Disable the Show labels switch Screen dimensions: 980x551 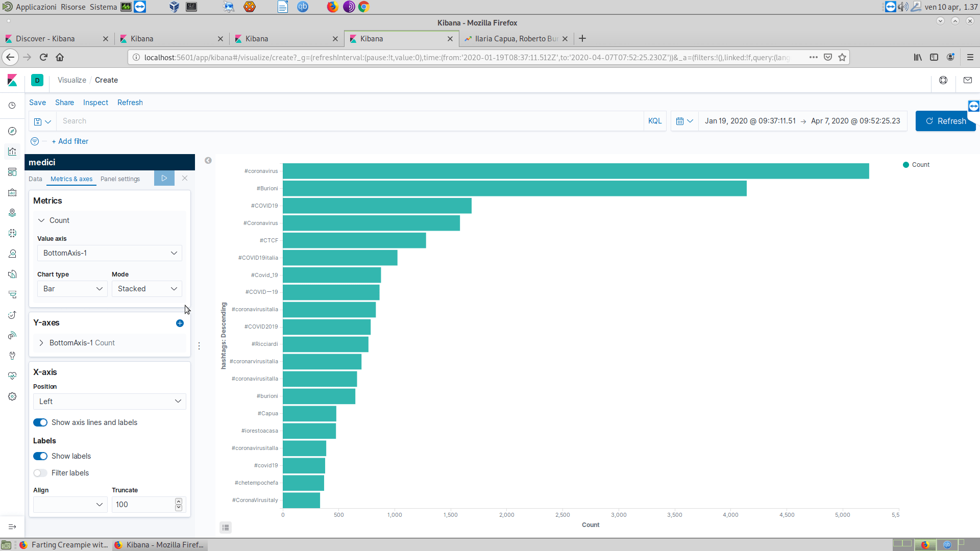tap(40, 456)
